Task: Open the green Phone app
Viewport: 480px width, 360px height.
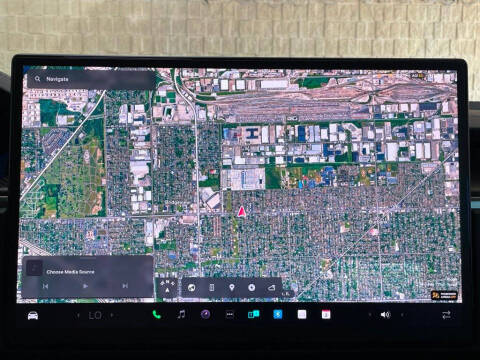Action: click(x=156, y=314)
